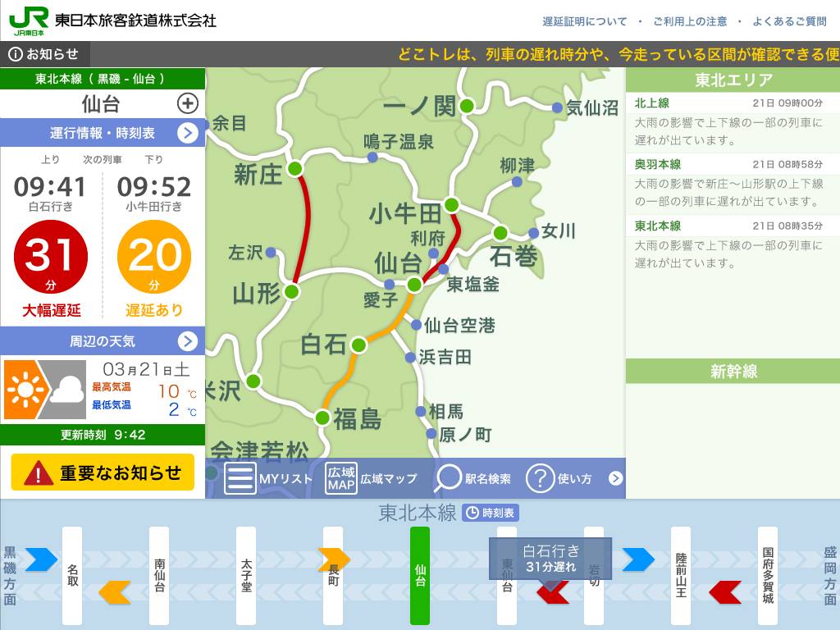
Task: Click 更新時刻 9:42 status bar
Action: 103,435
